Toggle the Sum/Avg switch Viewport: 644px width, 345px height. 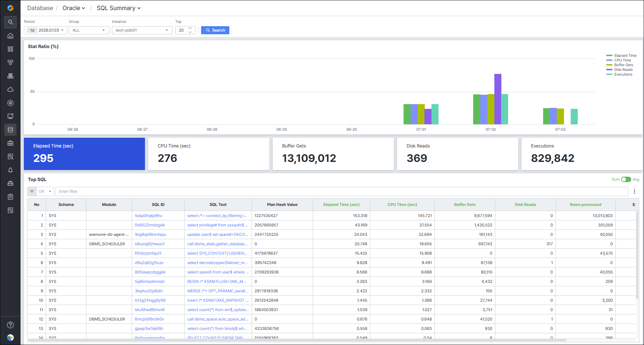click(x=626, y=179)
